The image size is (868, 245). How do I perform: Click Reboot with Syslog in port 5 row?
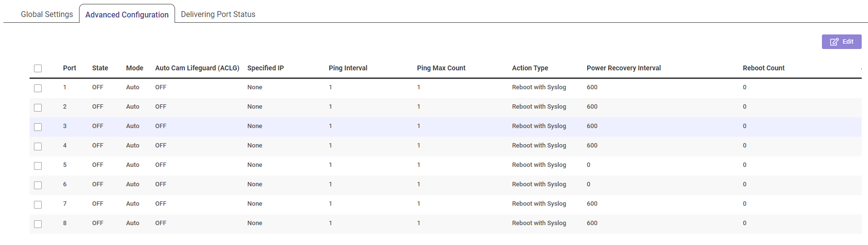[x=539, y=165]
